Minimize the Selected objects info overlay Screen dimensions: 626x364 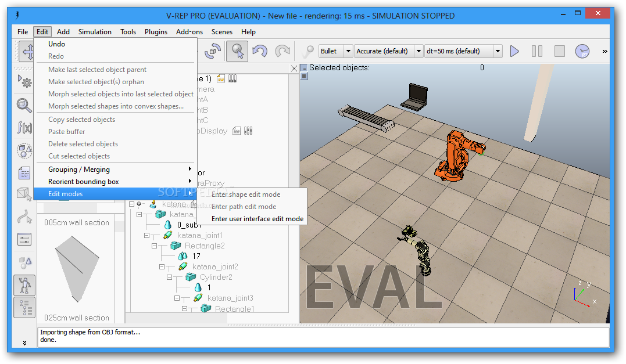(304, 68)
